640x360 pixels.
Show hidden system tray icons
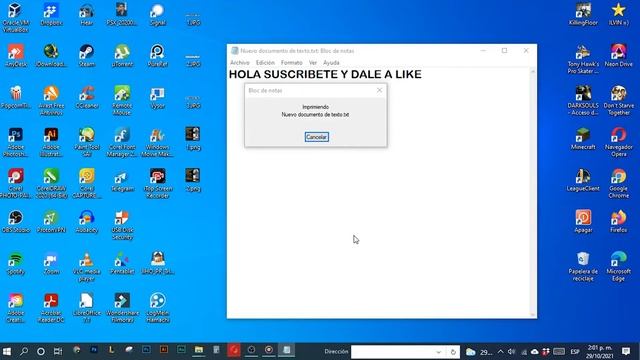[x=500, y=351]
